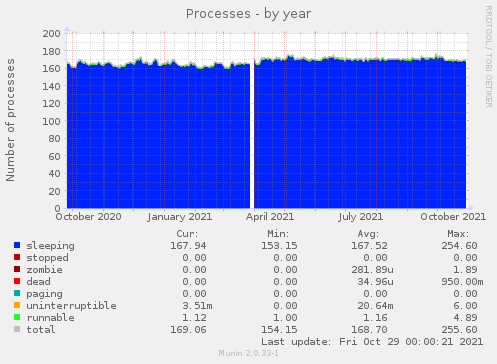Click the 'Munin 2.0.33-1' version text

tap(248, 353)
